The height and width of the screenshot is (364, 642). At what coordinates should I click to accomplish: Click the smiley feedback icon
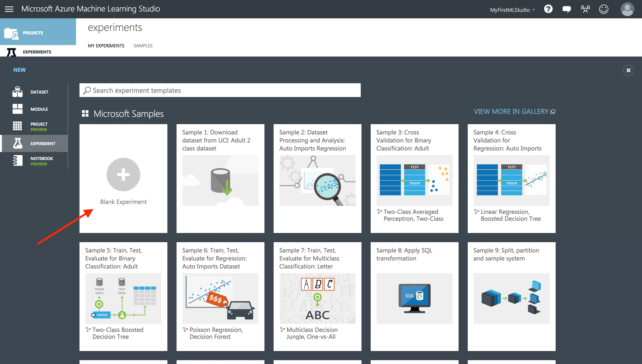604,9
